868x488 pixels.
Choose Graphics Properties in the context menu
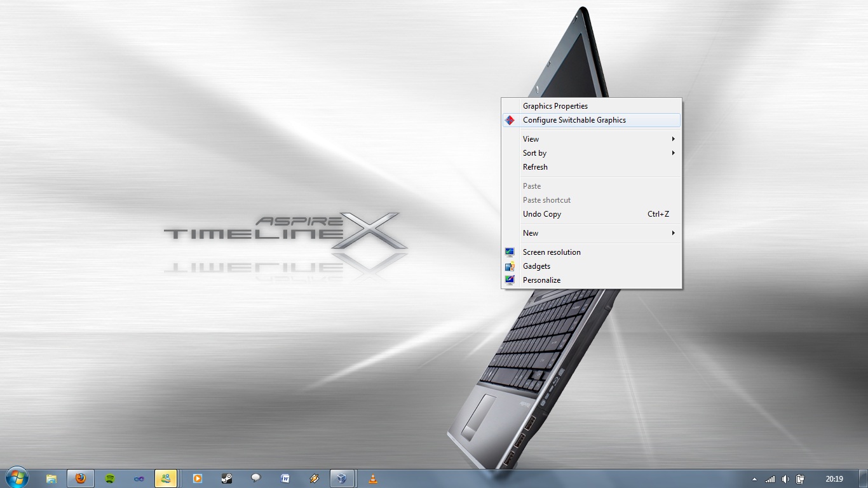click(x=591, y=106)
